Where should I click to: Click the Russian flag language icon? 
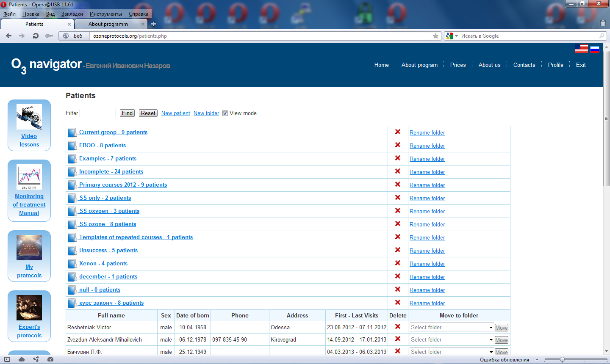tap(595, 49)
